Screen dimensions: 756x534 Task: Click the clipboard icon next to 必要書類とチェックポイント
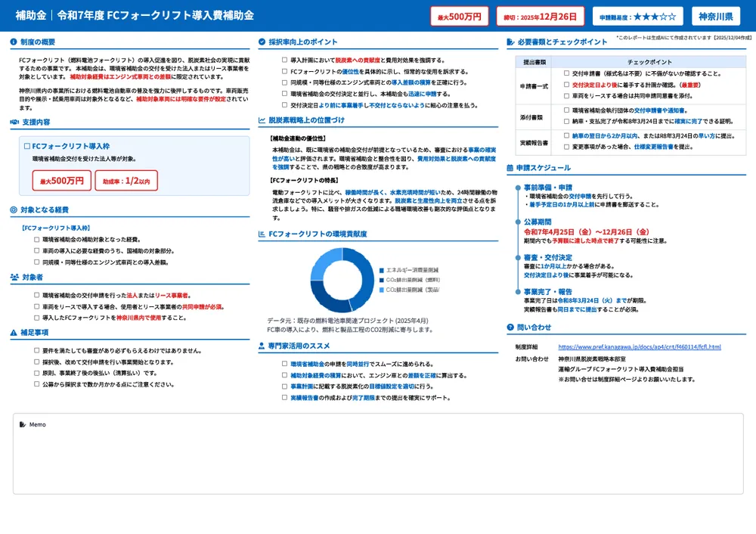click(x=509, y=40)
